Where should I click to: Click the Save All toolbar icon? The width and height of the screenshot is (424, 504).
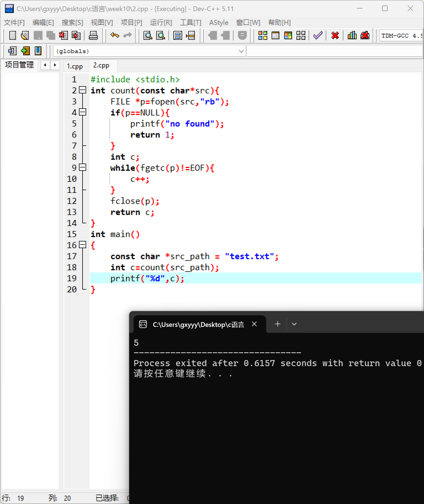point(51,35)
